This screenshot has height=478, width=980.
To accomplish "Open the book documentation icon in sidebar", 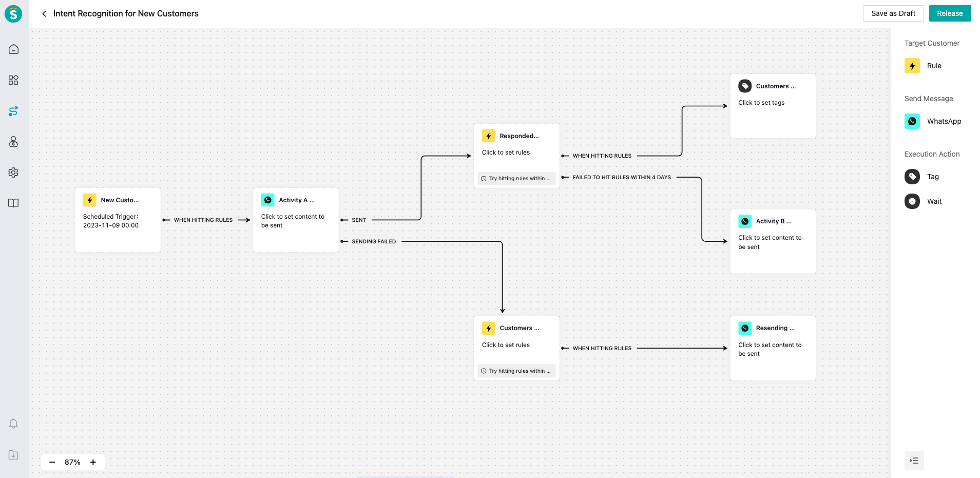I will [14, 203].
